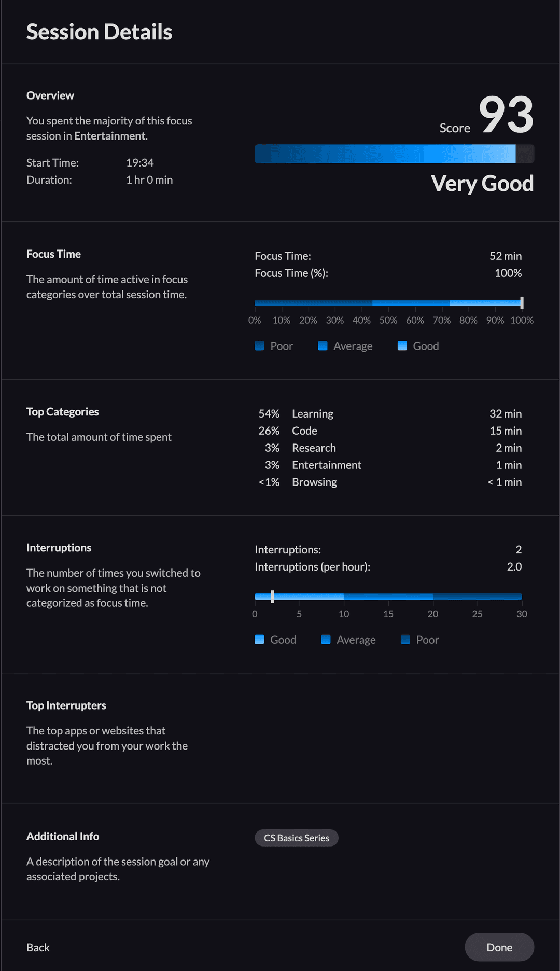Click the Average legend swatch under Interruptions
560x971 pixels.
(326, 640)
